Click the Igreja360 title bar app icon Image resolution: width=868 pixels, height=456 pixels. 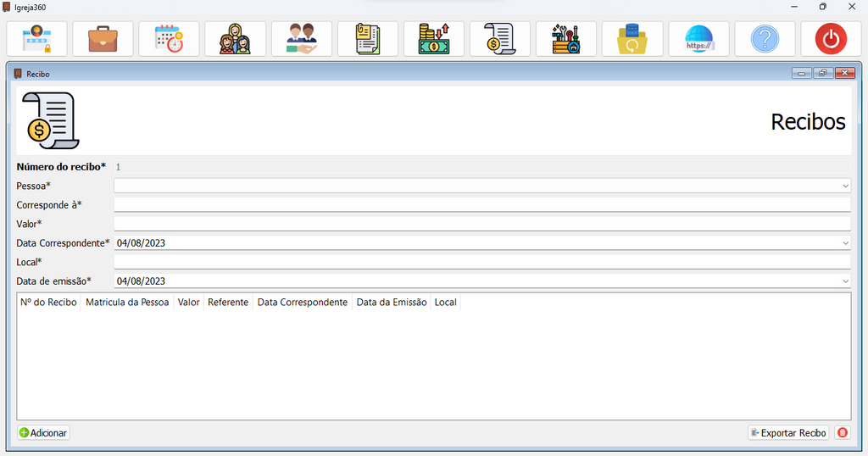point(7,7)
